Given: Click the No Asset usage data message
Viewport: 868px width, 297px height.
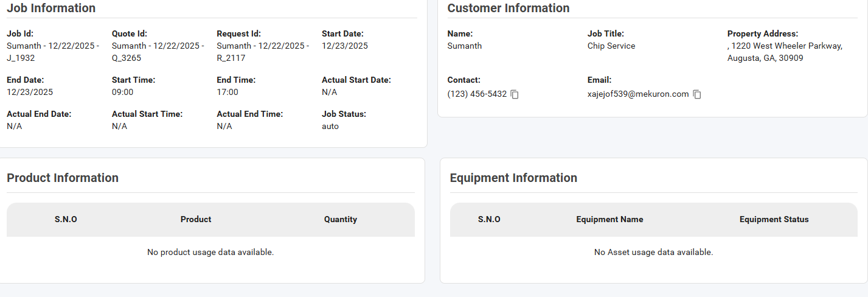Looking at the screenshot, I should tap(653, 252).
